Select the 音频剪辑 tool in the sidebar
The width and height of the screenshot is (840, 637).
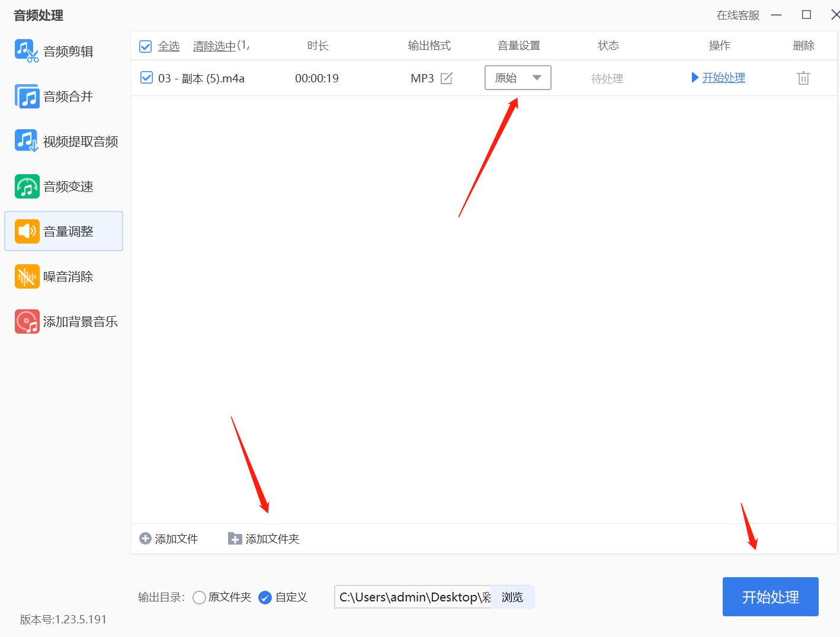[65, 51]
